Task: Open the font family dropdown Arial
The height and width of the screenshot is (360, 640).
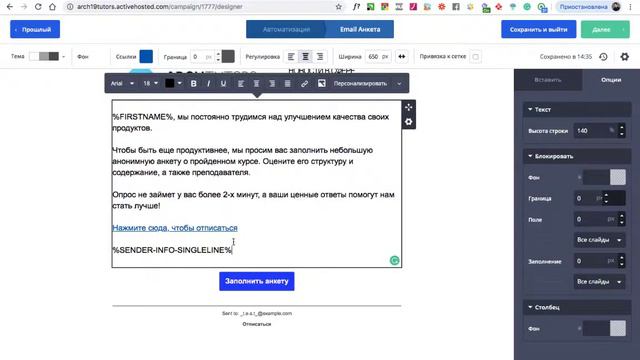Action: pyautogui.click(x=122, y=84)
